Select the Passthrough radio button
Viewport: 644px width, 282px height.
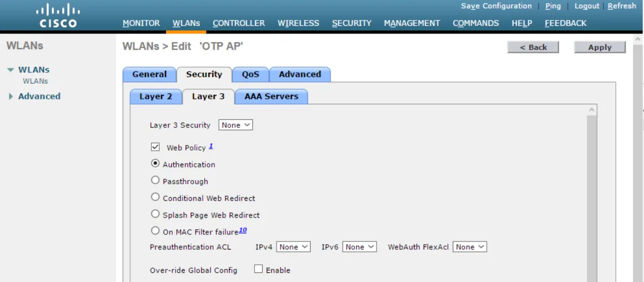click(155, 180)
